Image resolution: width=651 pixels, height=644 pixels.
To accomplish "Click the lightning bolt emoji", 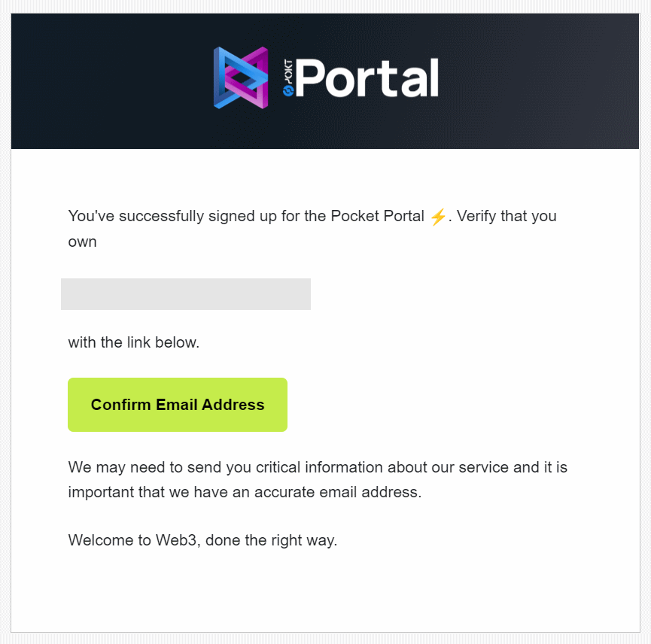I will point(438,217).
